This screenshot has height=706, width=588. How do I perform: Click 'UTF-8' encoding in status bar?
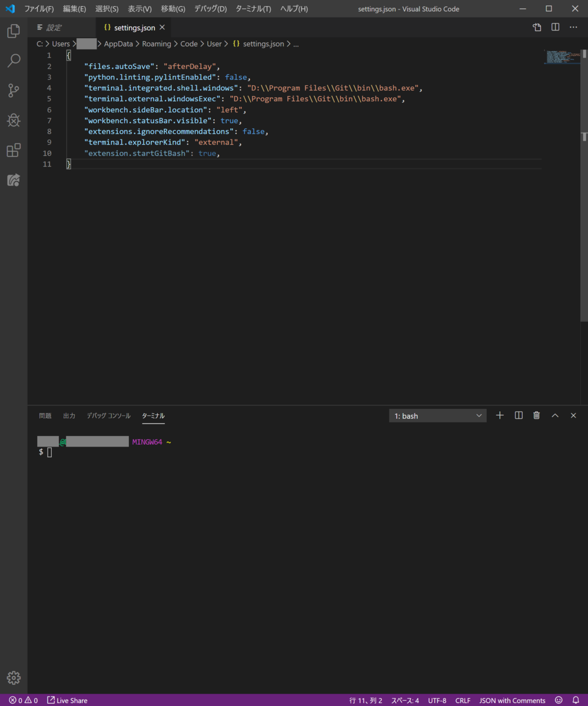tap(437, 700)
